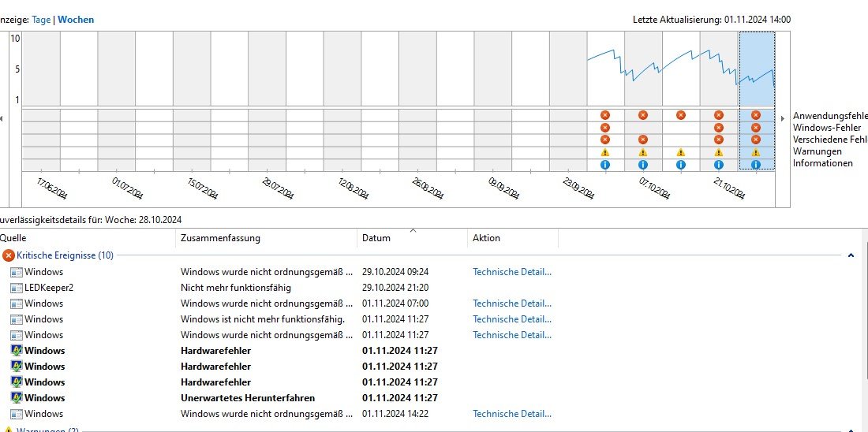Viewport: 868px width, 432px height.
Task: Click the Windows-Fehler icon for week 21.10.2024
Action: [719, 127]
